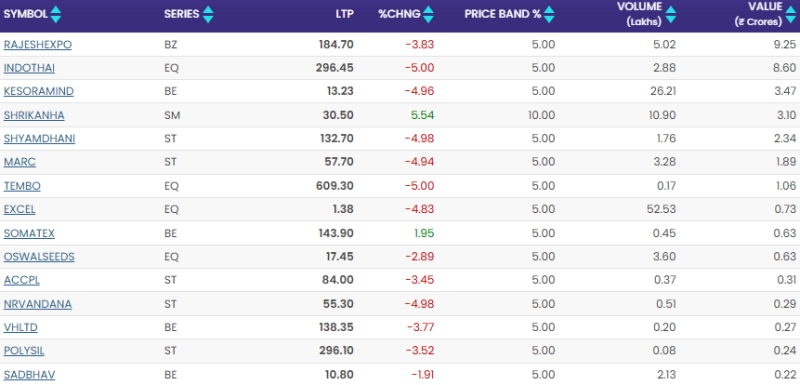The height and width of the screenshot is (385, 800).
Task: Open EXCEL stock link
Action: (19, 209)
